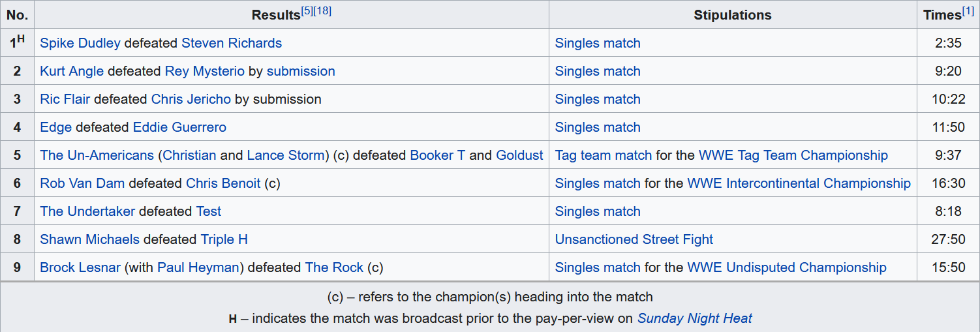
Task: Open the Unsanctioned Street Fight link
Action: (x=634, y=239)
